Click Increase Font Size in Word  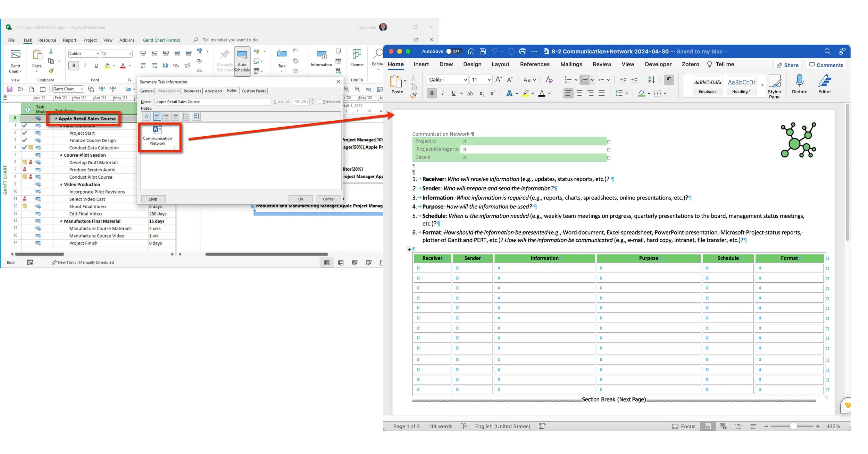pos(498,80)
